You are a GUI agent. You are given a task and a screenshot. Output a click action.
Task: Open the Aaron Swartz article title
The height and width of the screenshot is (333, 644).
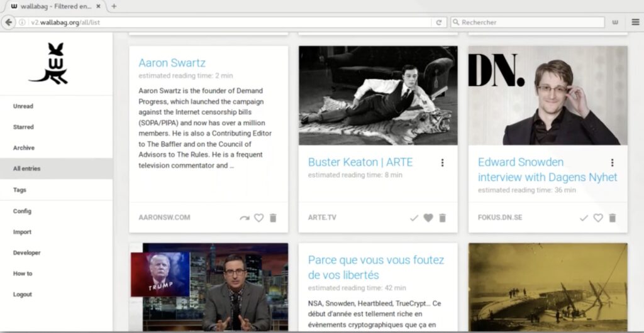[172, 63]
